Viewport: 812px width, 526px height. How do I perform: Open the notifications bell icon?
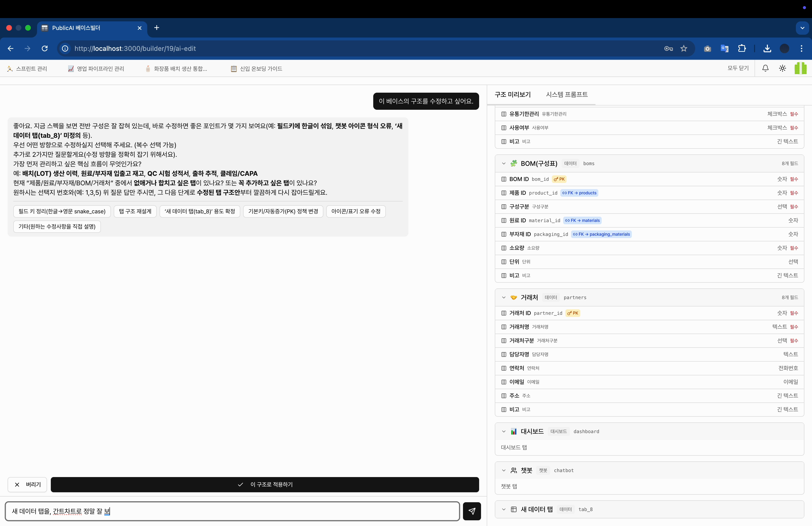tap(765, 68)
